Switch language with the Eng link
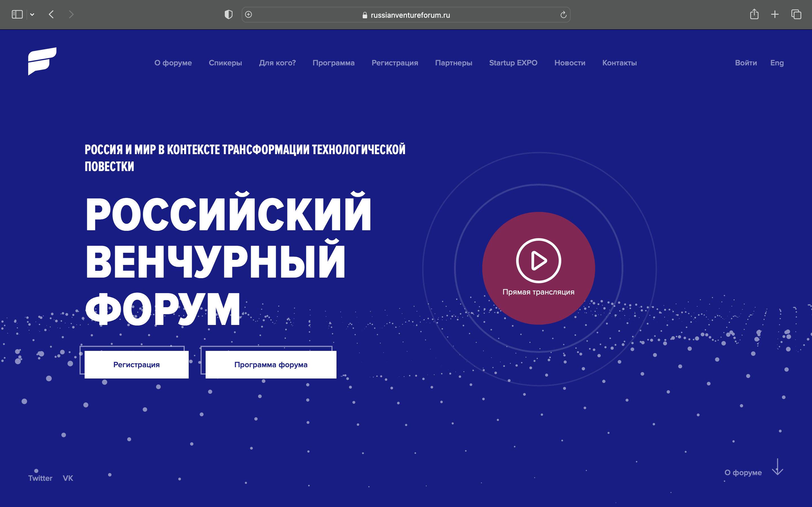Image resolution: width=812 pixels, height=507 pixels. coord(777,63)
